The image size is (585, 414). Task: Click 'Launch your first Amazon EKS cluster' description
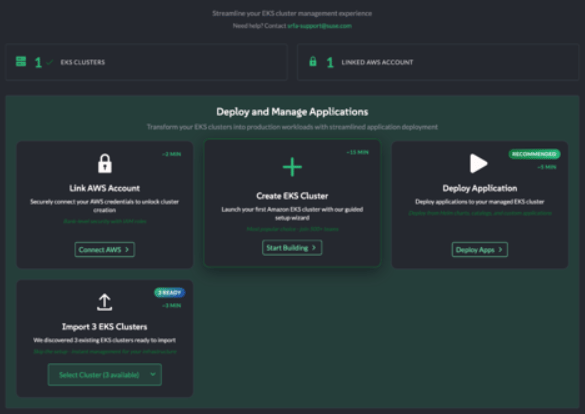pyautogui.click(x=292, y=213)
